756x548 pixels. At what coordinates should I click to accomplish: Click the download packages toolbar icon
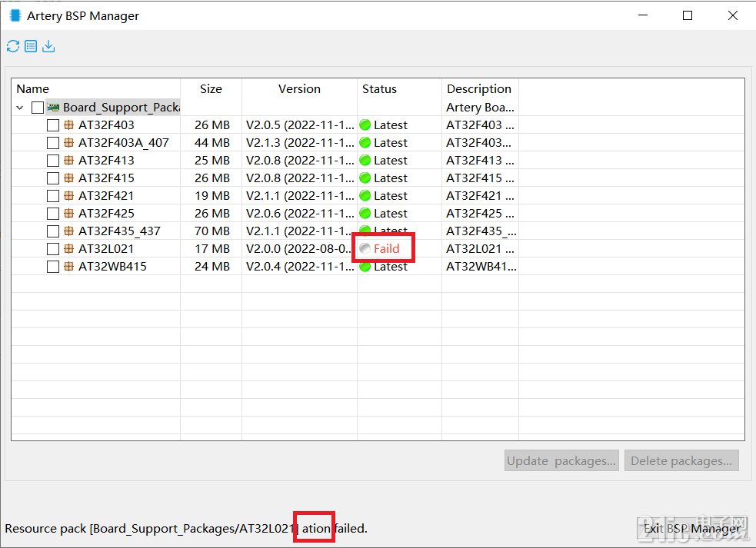point(48,46)
